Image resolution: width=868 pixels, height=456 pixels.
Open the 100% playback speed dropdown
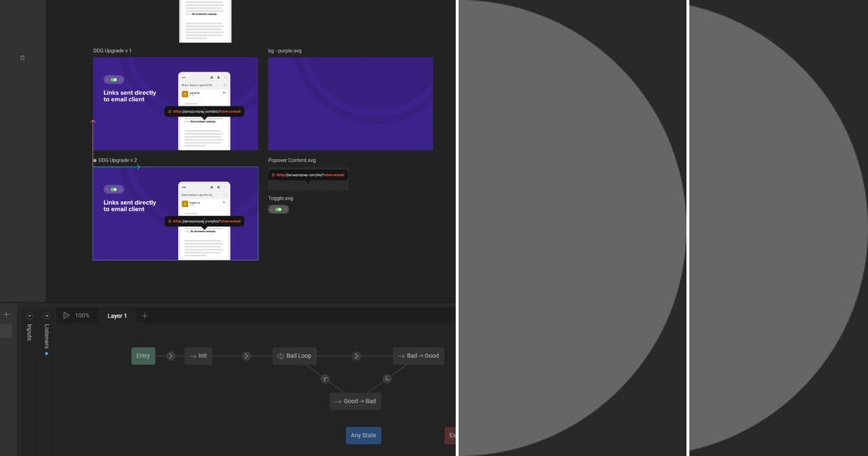click(x=82, y=315)
